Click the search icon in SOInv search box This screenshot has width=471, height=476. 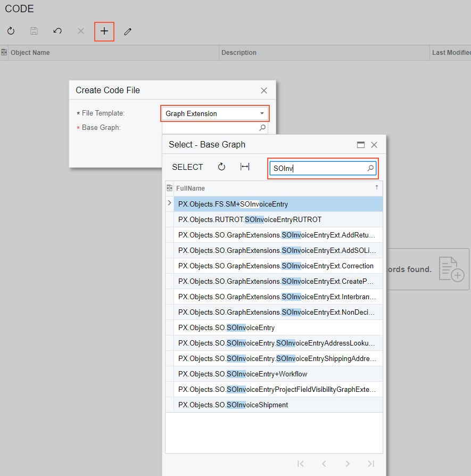pos(370,168)
